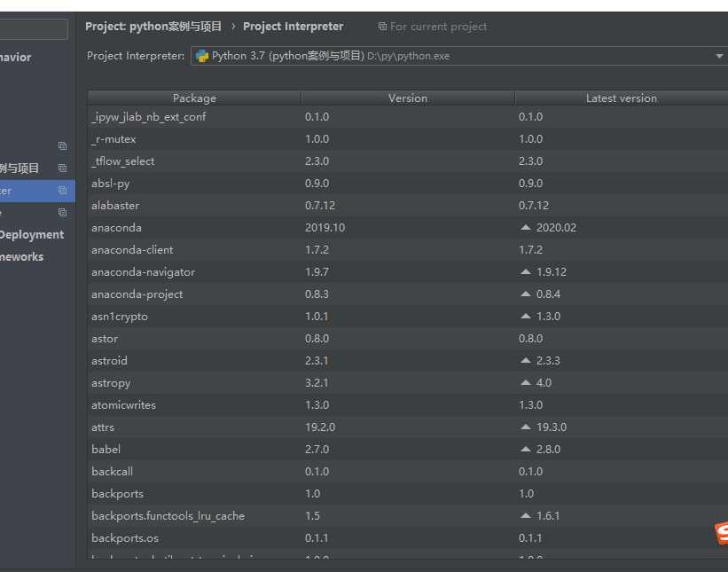Screen dimensions: 728x572
Task: Select the astroid package name
Action: point(109,361)
